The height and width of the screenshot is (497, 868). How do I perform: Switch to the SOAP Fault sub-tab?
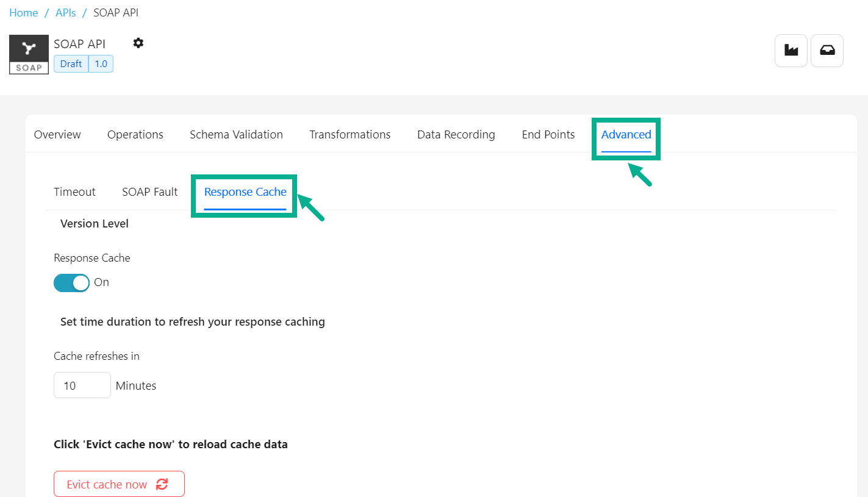coord(149,192)
